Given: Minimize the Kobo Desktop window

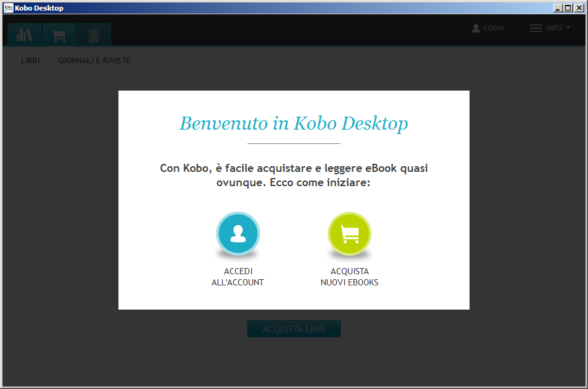Looking at the screenshot, I should pos(558,8).
